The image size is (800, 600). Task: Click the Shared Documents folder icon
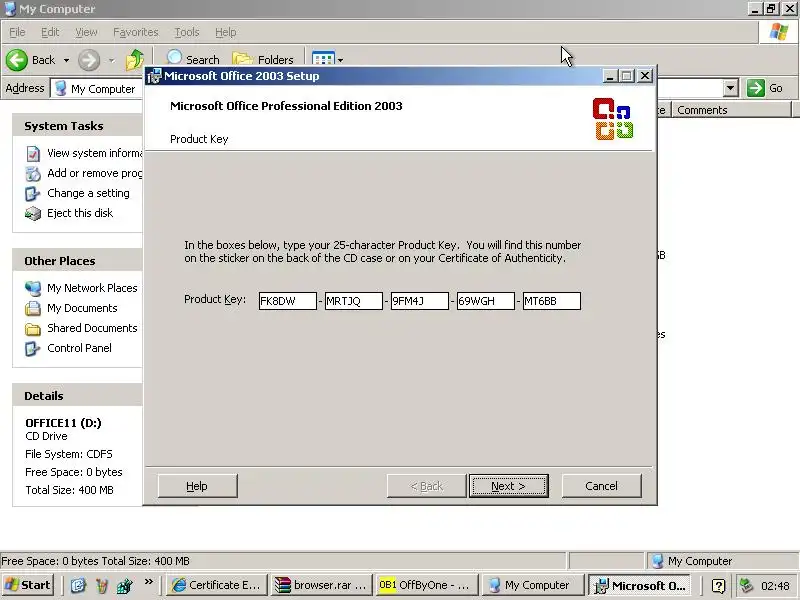pos(33,329)
